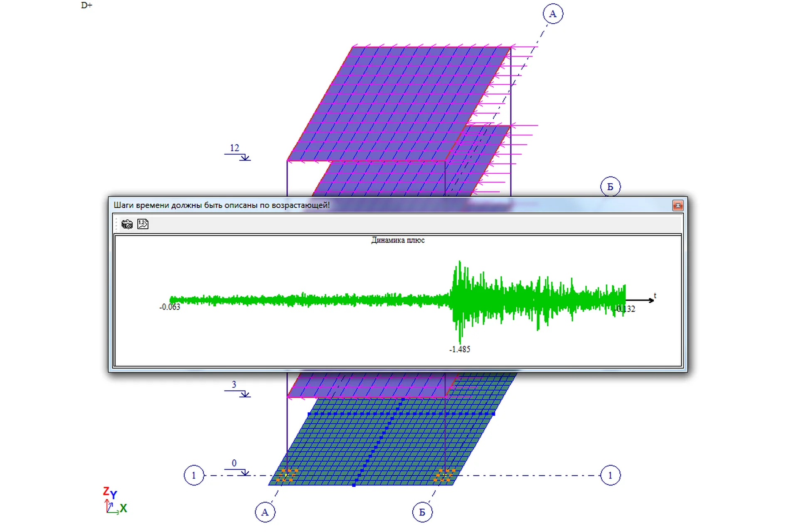Click the elevation mark labeled 3
798x532 pixels.
point(234,385)
